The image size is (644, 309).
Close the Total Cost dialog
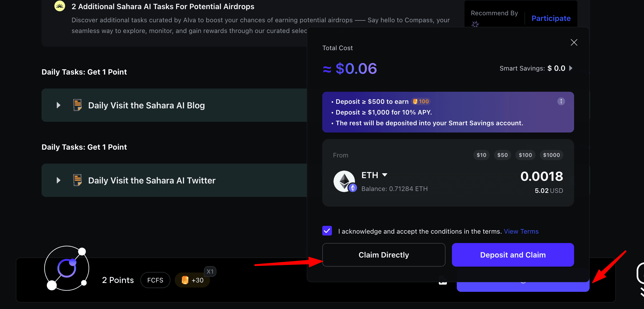click(x=574, y=42)
